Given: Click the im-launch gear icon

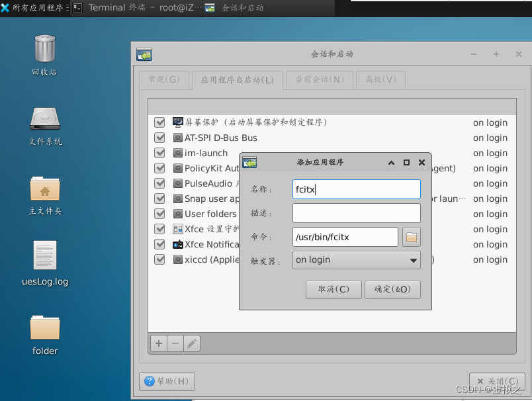Looking at the screenshot, I should (x=178, y=153).
